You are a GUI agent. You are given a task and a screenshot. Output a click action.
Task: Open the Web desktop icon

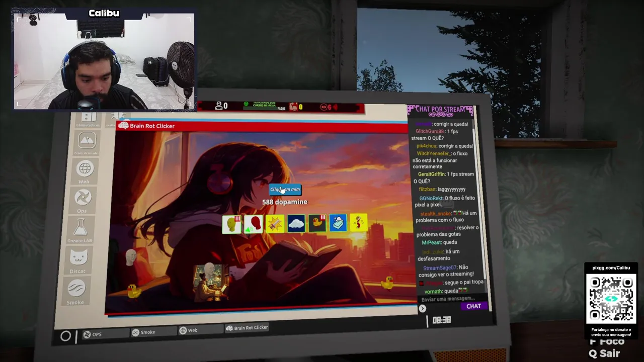[x=85, y=172]
